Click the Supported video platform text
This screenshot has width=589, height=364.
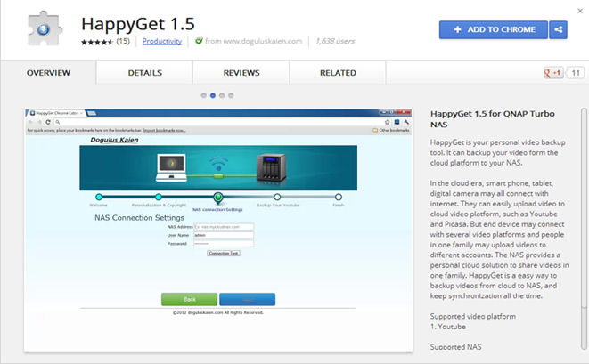(x=473, y=316)
